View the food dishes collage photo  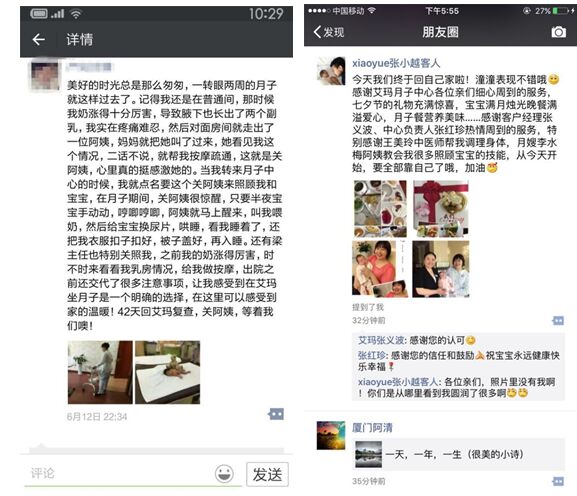(380, 209)
